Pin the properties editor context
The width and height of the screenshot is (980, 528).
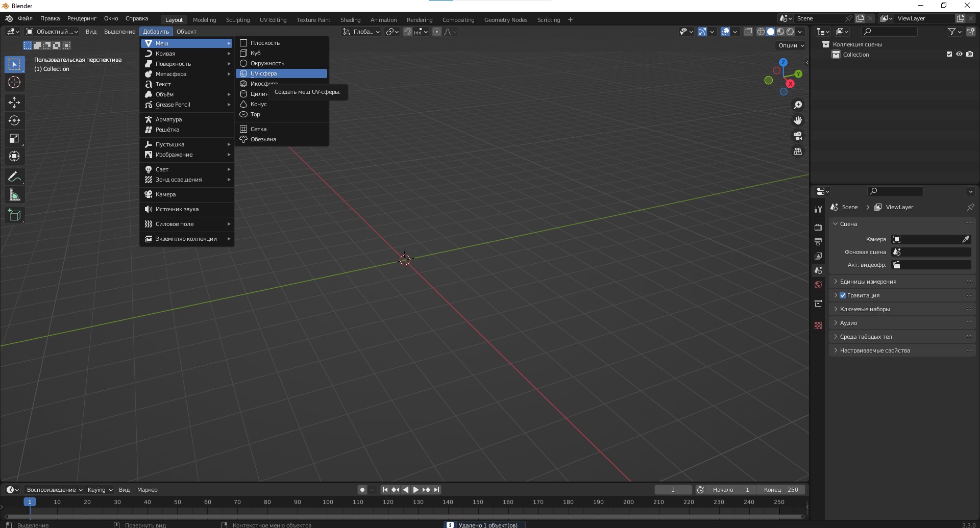click(970, 207)
